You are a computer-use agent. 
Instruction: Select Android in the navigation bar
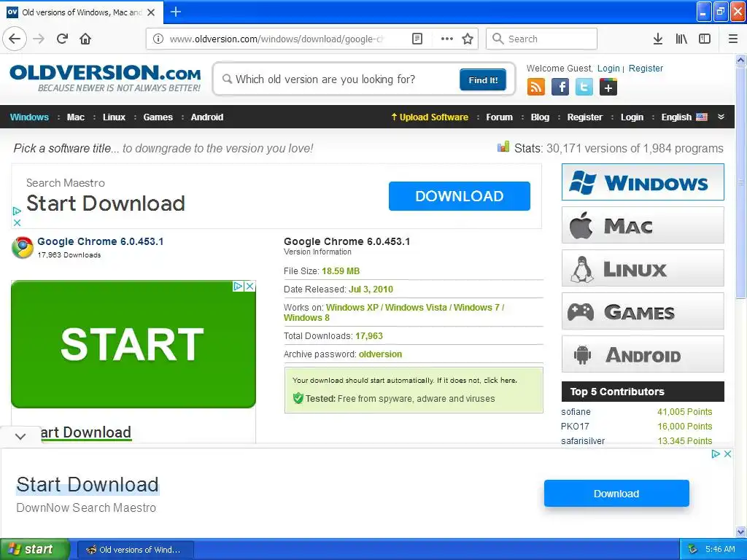point(207,117)
